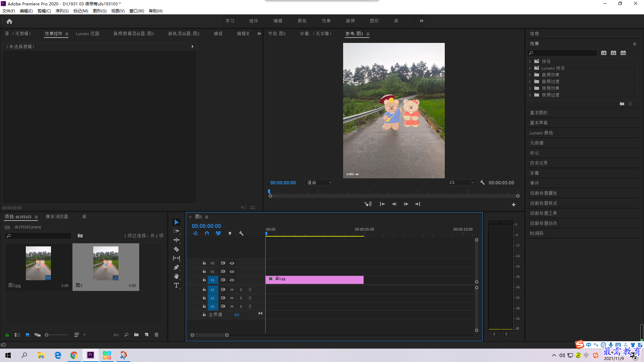Toggle snap in timeline
The width and height of the screenshot is (644, 362).
(207, 233)
